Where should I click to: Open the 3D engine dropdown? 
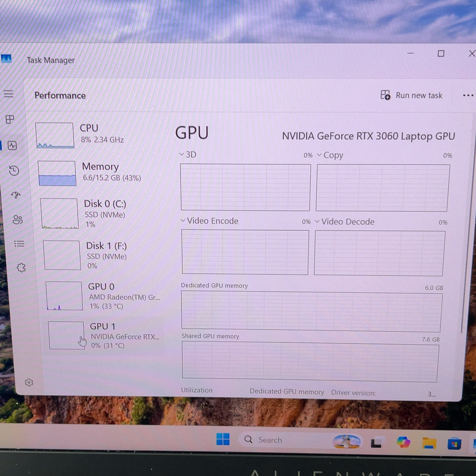click(x=182, y=154)
